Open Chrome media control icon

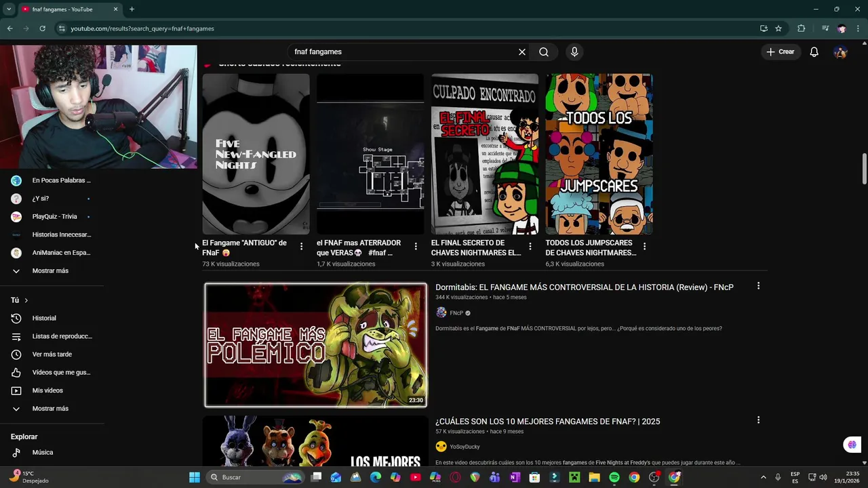pos(825,28)
